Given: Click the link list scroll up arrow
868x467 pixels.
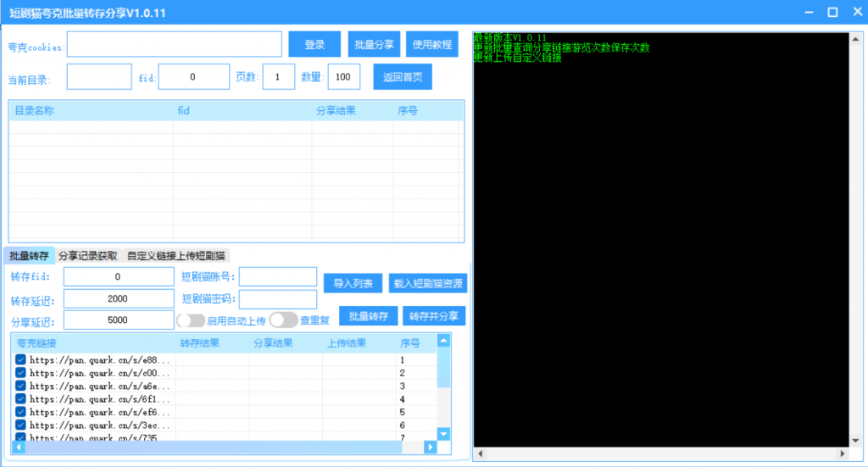Looking at the screenshot, I should pyautogui.click(x=443, y=341).
